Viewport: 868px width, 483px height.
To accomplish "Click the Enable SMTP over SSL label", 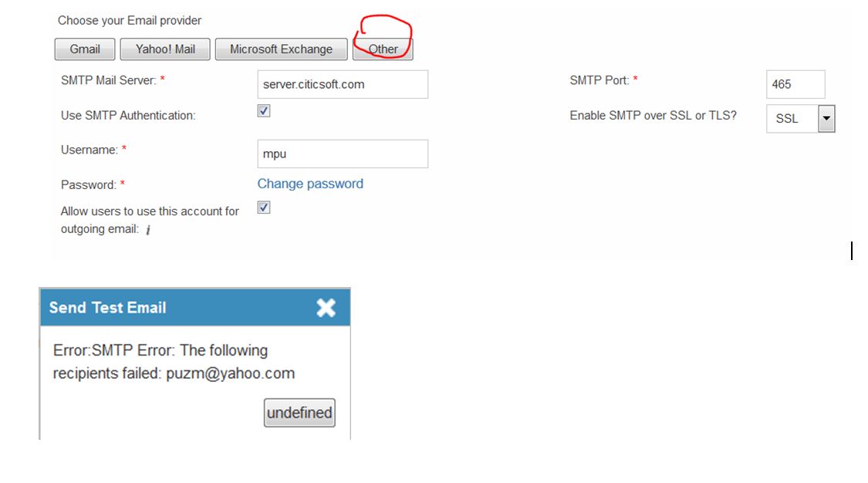I will point(654,116).
